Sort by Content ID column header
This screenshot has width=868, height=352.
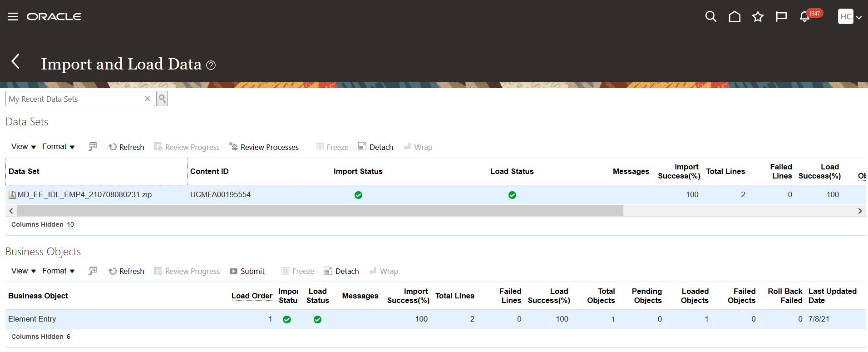209,171
